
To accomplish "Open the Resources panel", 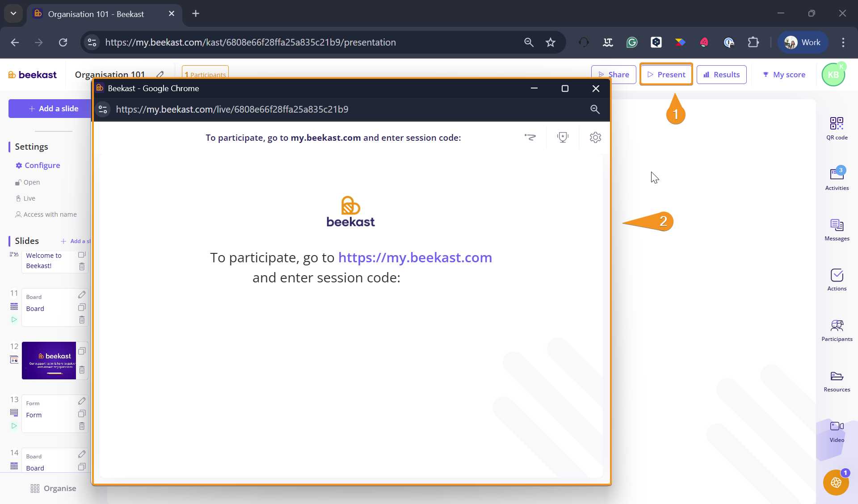I will [837, 381].
